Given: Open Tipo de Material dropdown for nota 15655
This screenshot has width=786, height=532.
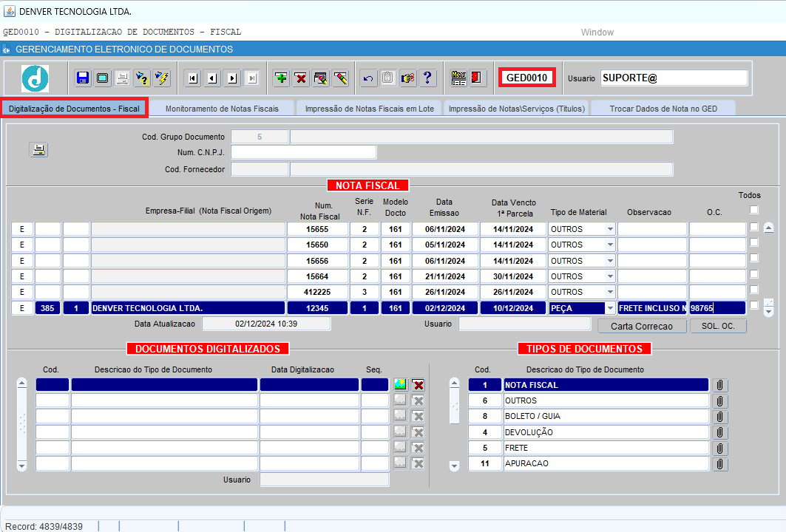Looking at the screenshot, I should (x=610, y=230).
